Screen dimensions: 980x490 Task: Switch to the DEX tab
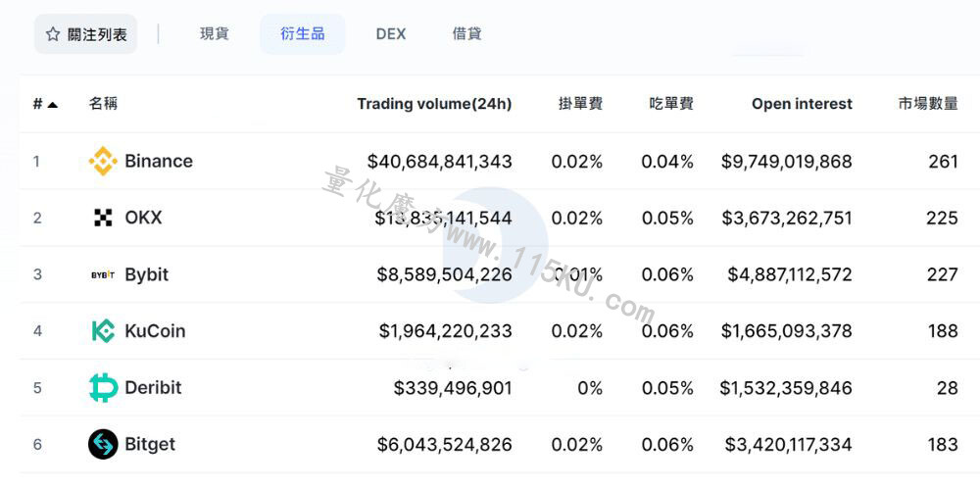pyautogui.click(x=391, y=33)
